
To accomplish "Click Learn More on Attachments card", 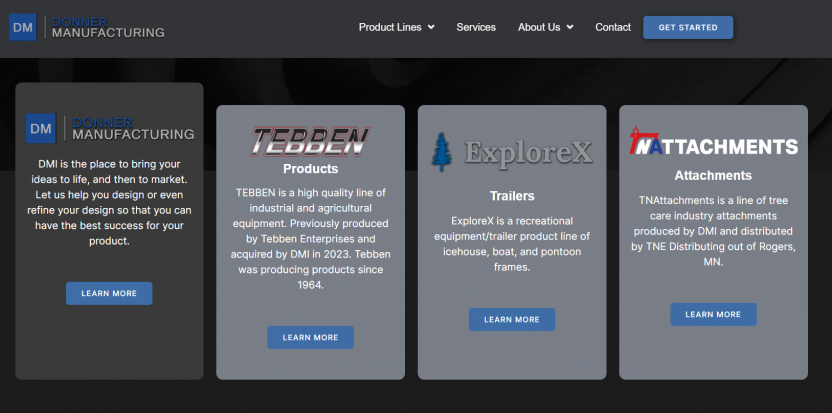I will click(713, 314).
